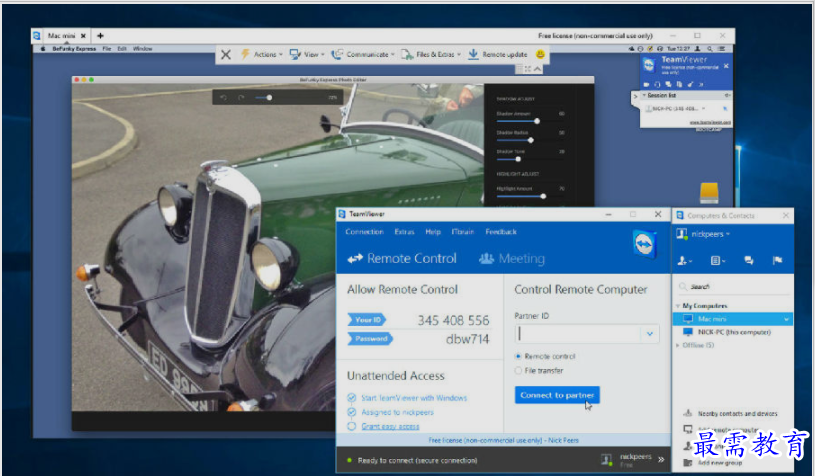Click the Partner ID input field

point(578,334)
